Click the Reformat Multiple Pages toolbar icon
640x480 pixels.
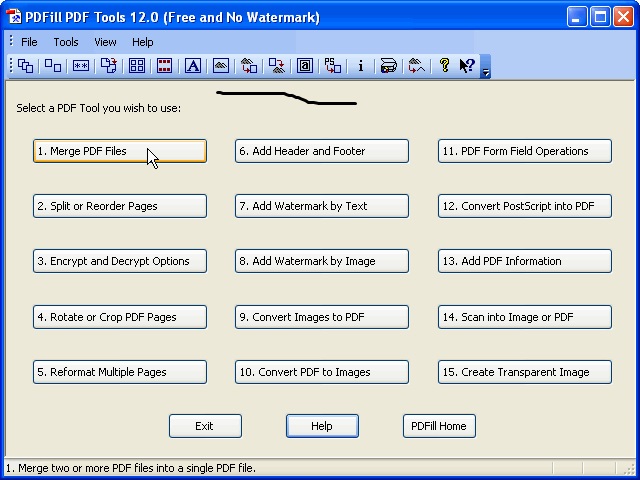(137, 65)
